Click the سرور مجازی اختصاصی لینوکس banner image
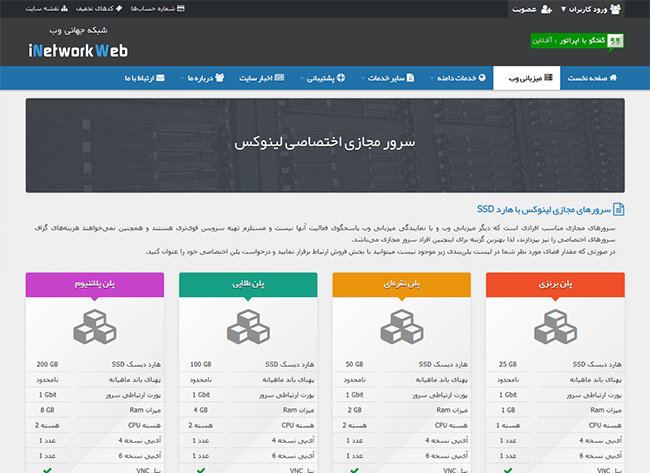 tap(325, 146)
